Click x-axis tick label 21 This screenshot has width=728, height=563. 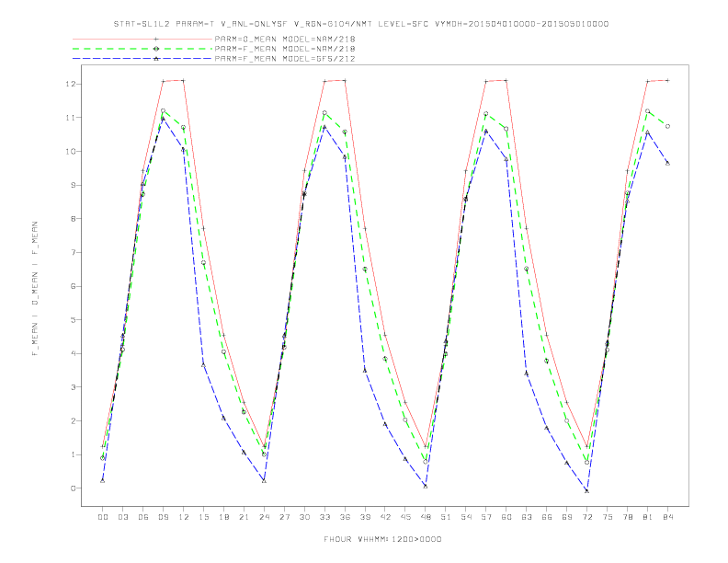244,517
